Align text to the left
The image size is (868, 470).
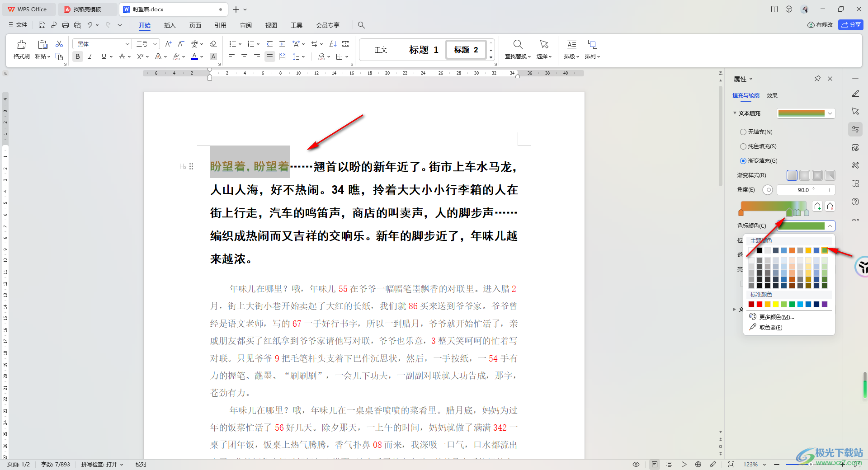point(231,56)
